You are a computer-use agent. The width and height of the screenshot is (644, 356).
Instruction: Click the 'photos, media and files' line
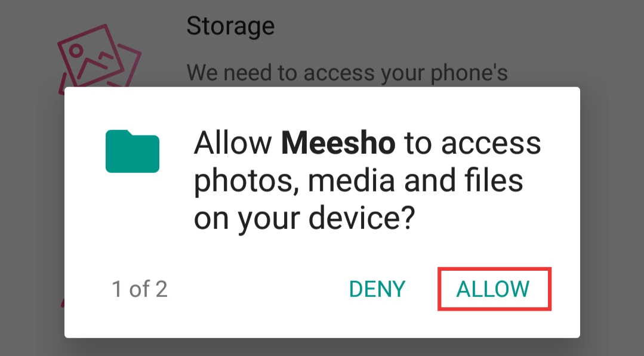pos(358,181)
